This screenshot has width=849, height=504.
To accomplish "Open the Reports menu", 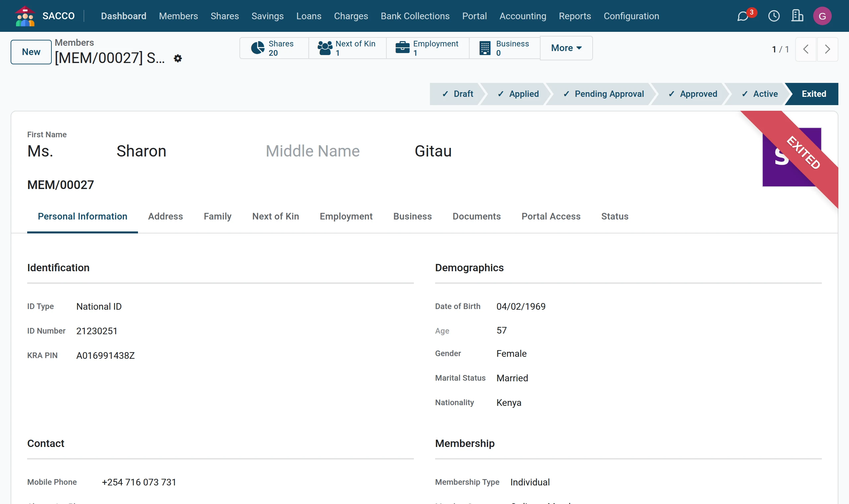I will coord(575,16).
